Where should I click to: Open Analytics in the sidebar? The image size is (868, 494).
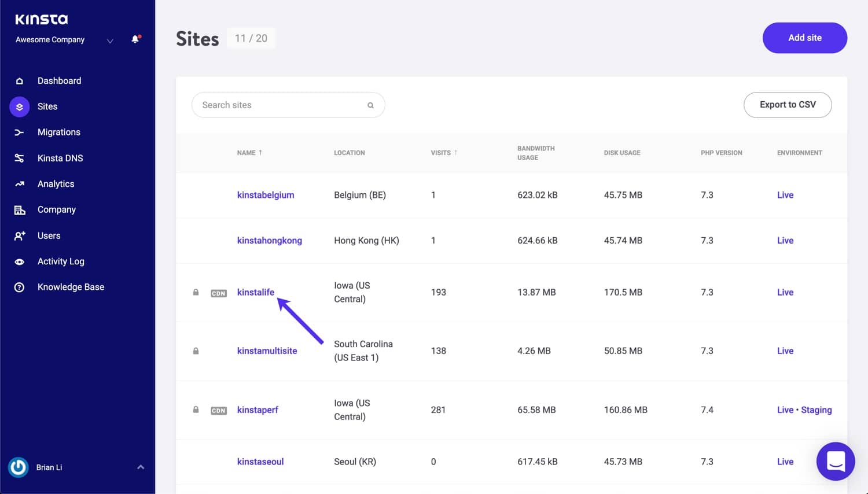[56, 184]
